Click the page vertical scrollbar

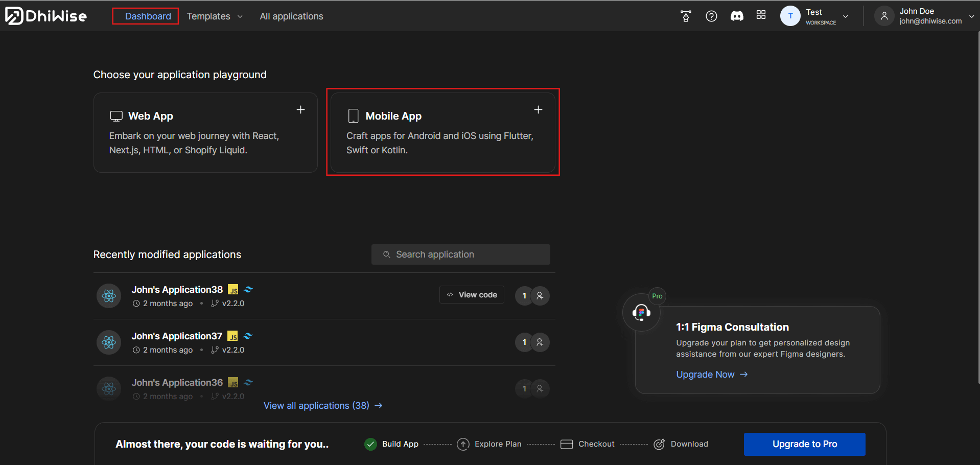(x=978, y=207)
